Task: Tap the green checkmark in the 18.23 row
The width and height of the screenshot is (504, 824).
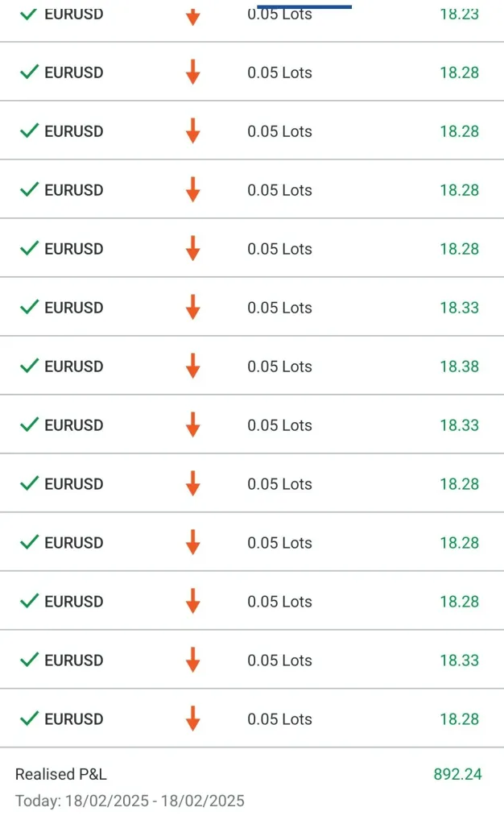Action: 30,14
